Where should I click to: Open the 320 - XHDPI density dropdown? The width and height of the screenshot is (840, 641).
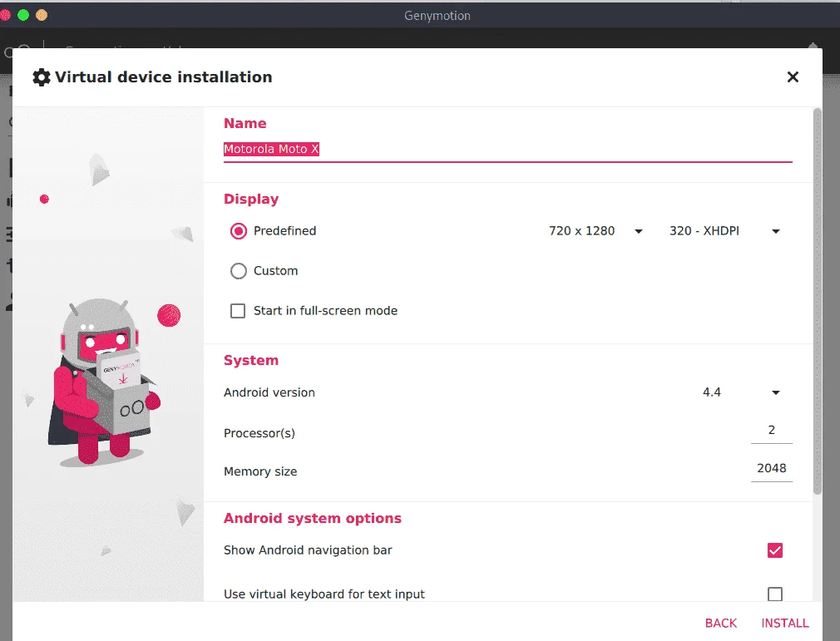click(x=725, y=231)
